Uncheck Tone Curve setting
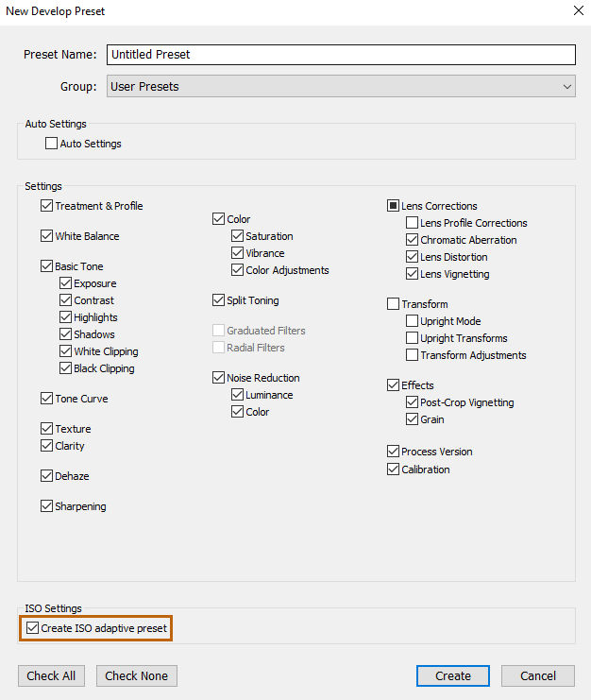The width and height of the screenshot is (591, 700). pos(47,399)
